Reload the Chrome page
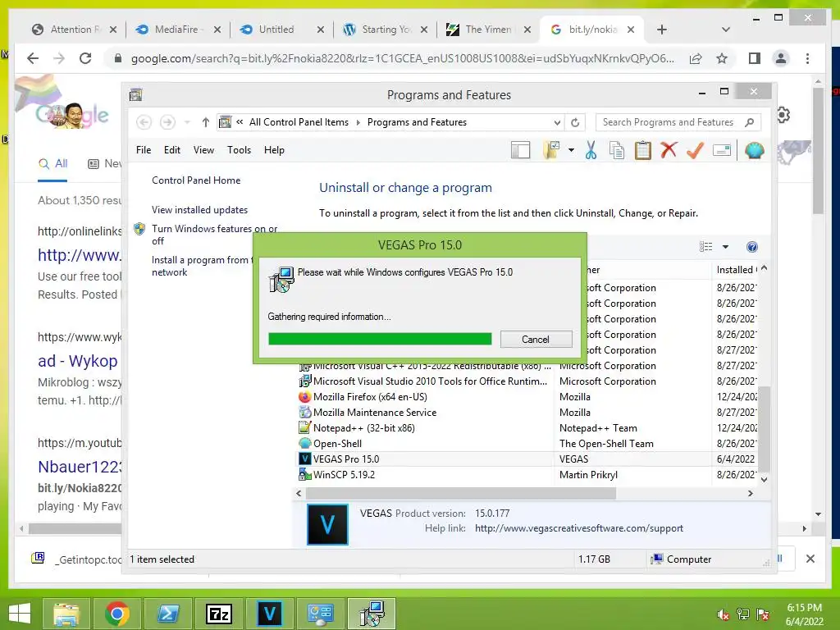The height and width of the screenshot is (630, 840). coord(85,58)
